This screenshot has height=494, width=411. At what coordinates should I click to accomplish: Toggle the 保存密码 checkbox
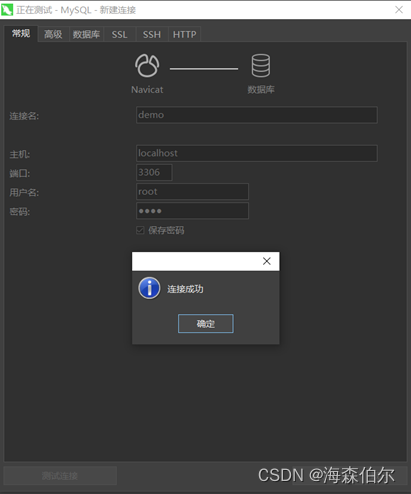140,230
